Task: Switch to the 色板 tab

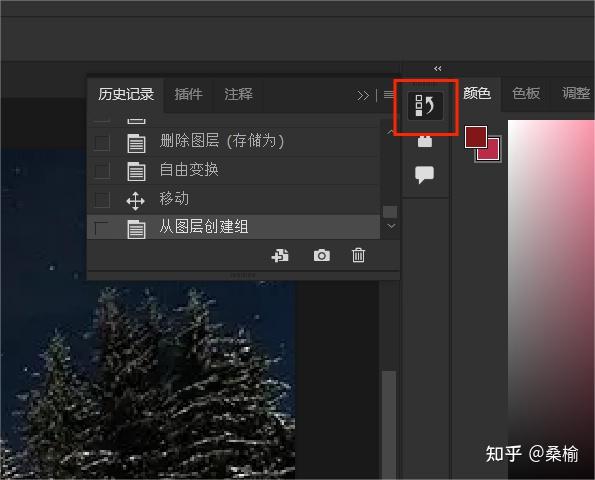Action: (526, 93)
